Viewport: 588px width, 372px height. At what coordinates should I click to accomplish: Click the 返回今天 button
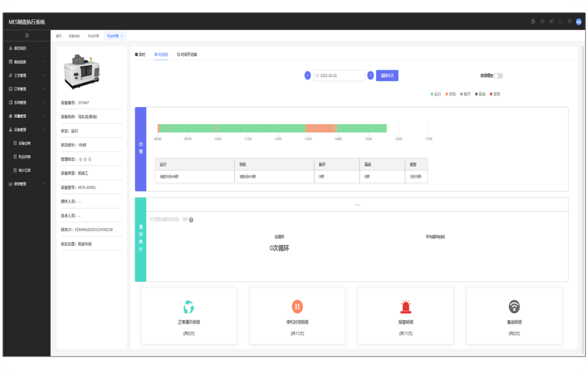[x=387, y=76]
